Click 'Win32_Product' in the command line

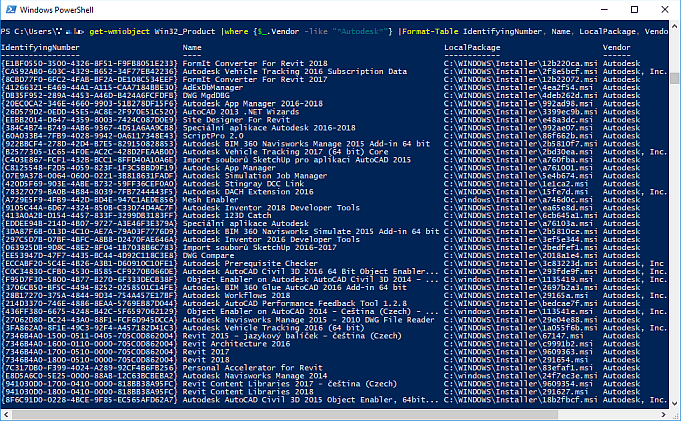pyautogui.click(x=185, y=31)
